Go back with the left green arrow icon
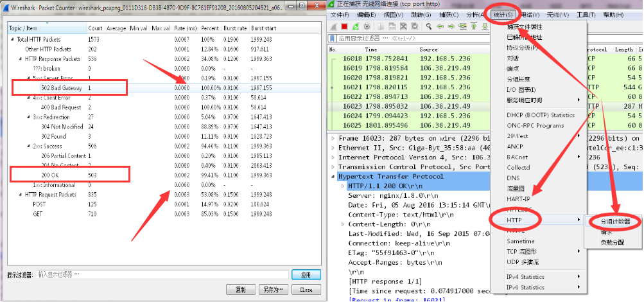This screenshot has height=302, width=644. pyautogui.click(x=440, y=26)
